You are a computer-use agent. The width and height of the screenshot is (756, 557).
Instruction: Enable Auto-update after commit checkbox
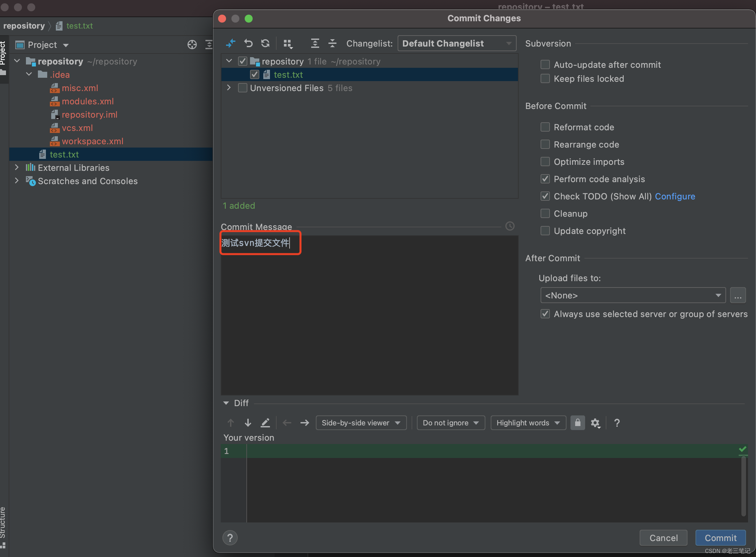point(545,64)
